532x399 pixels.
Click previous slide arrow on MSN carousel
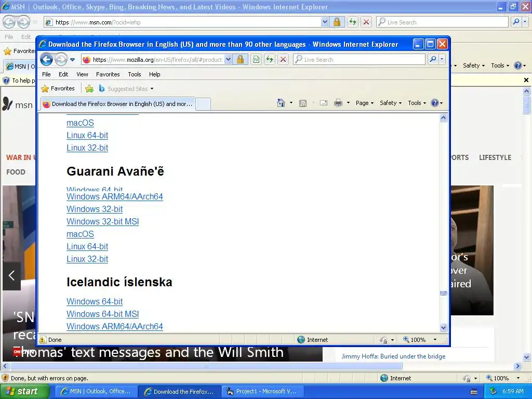(x=11, y=275)
